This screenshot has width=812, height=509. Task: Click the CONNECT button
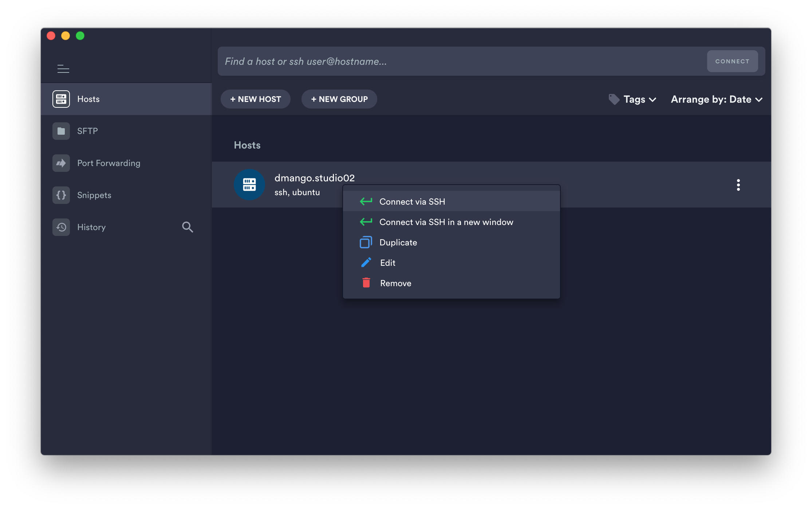point(732,61)
